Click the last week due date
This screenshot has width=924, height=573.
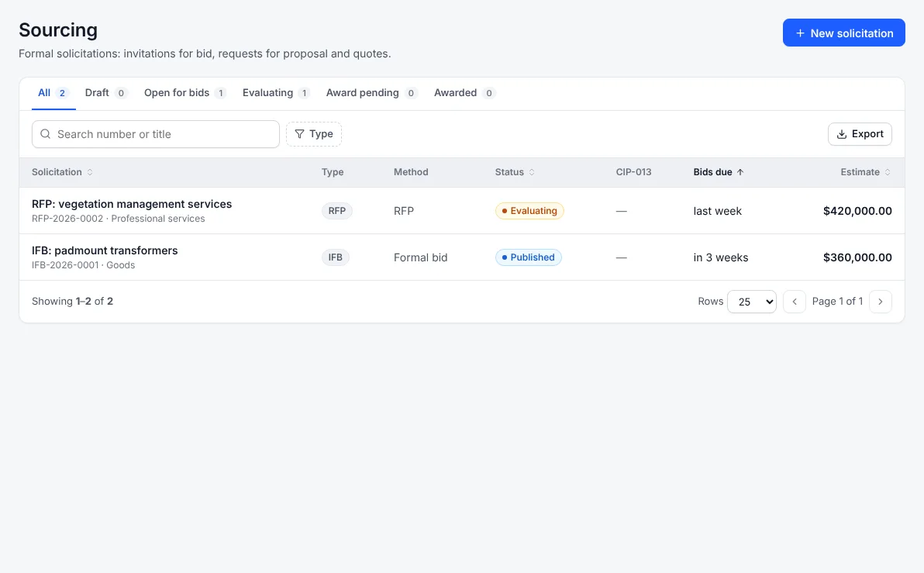[x=718, y=211]
